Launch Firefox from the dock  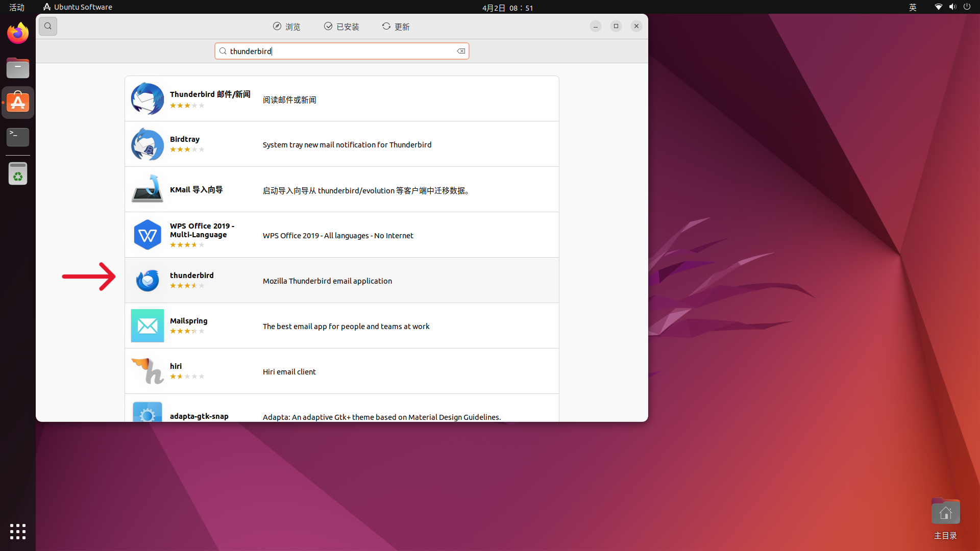(18, 34)
